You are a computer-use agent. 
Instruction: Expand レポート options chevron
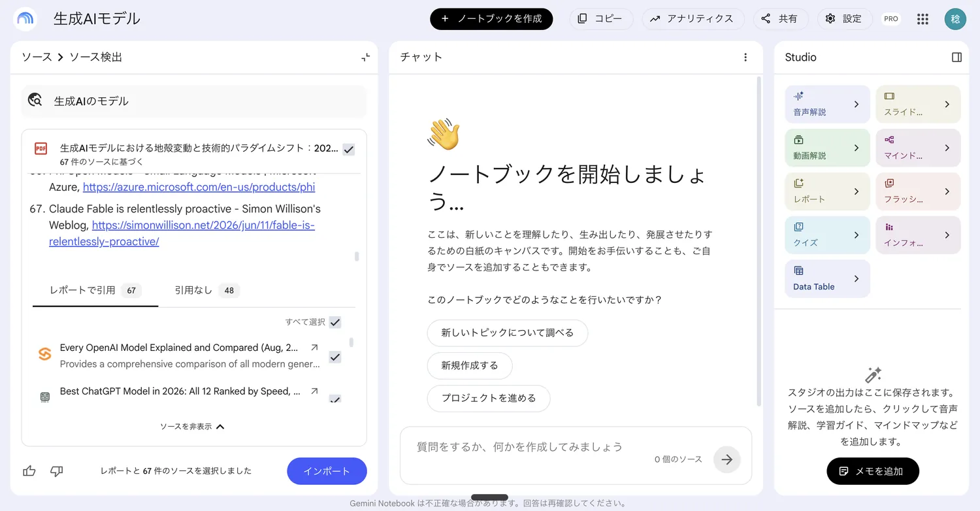click(857, 191)
